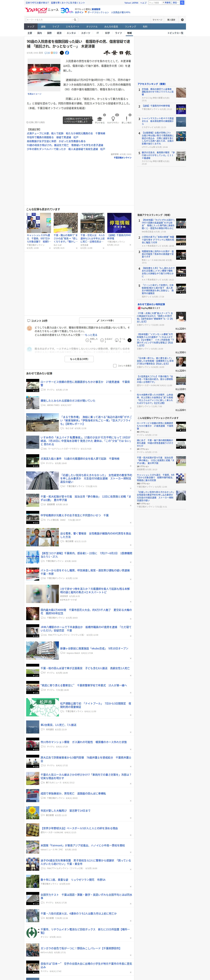Open the 停電情報 recommended thumbnail
This screenshot has width=210, height=980.
[x=119, y=223]
